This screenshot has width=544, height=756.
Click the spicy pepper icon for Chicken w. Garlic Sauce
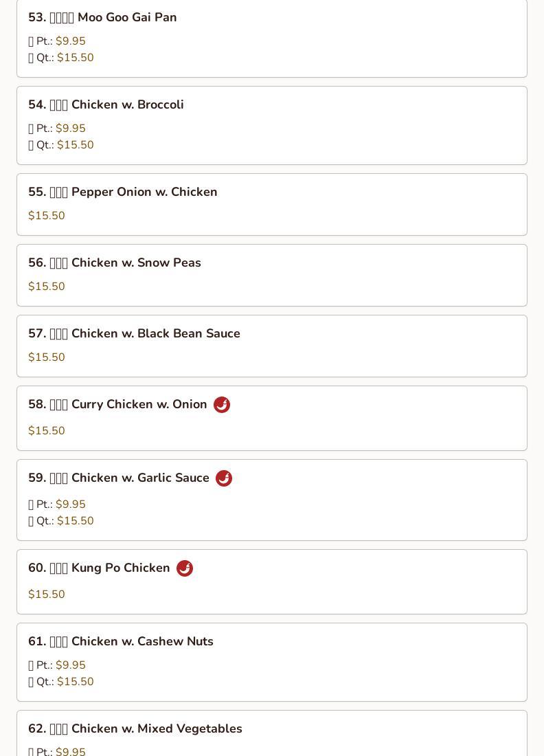pos(223,478)
